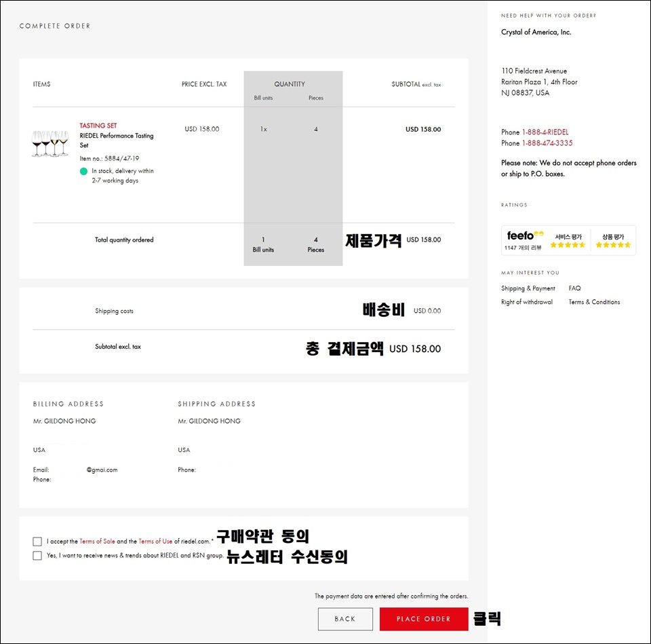Click the '1x' bill units quantity
This screenshot has width=651, height=644.
(264, 129)
